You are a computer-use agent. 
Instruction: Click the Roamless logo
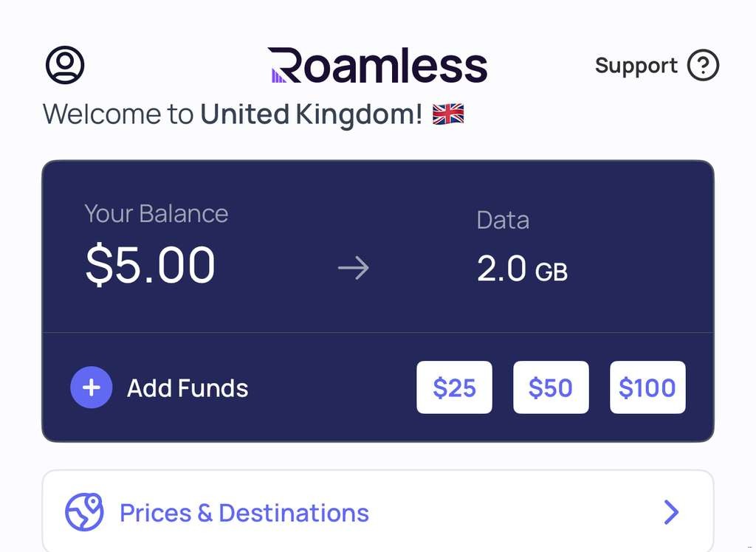(378, 65)
